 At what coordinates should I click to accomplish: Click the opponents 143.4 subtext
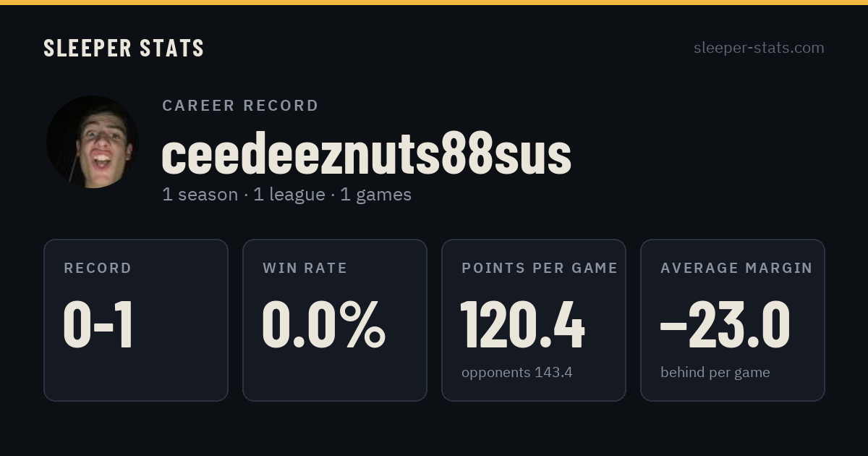pyautogui.click(x=517, y=372)
